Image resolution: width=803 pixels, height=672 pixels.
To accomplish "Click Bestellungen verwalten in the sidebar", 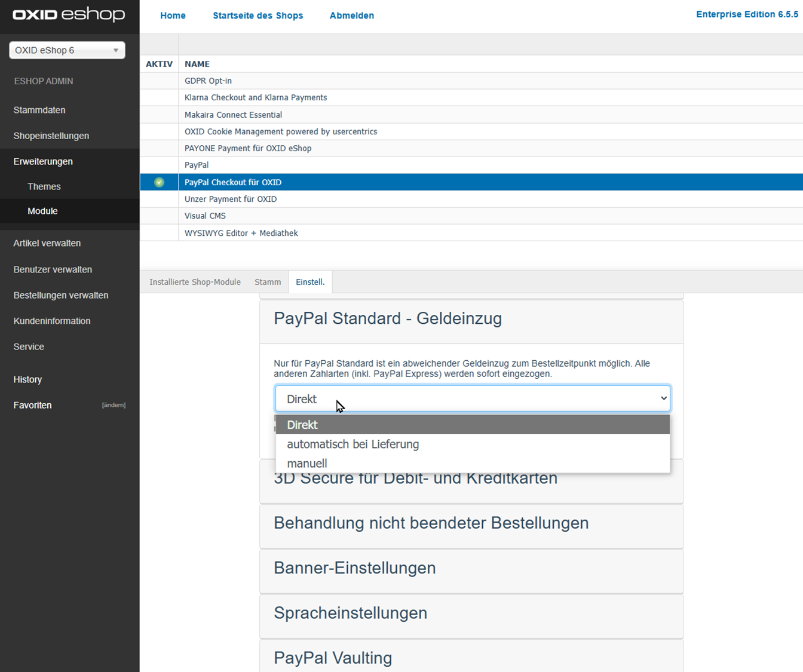I will pyautogui.click(x=60, y=295).
